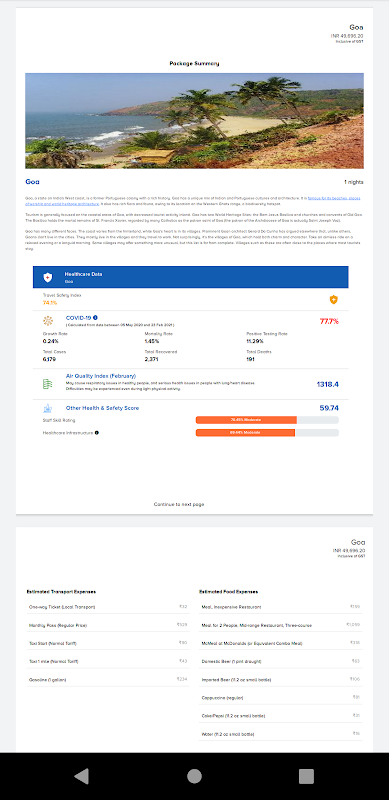Tap the orange Travel Safety shield badge
Screen dimensions: 389x800
(x=333, y=299)
